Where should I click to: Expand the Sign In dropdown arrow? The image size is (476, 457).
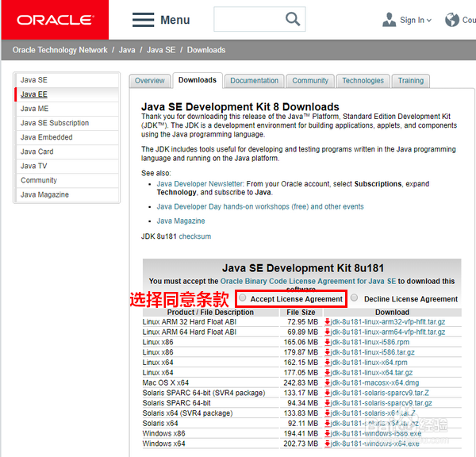(429, 21)
